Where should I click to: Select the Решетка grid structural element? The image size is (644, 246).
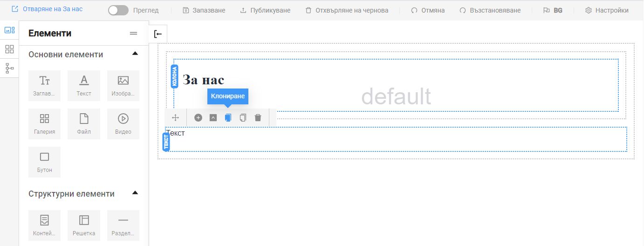point(84,225)
